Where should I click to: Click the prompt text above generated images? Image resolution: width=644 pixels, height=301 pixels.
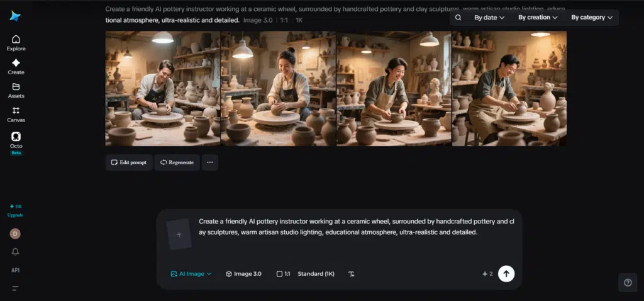[335, 14]
